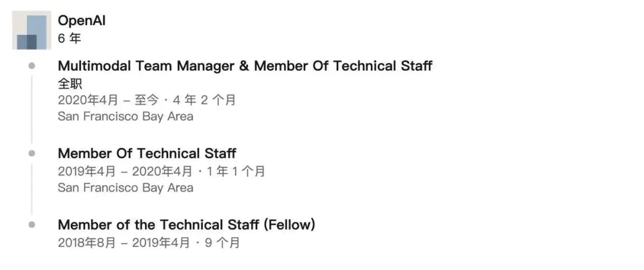The height and width of the screenshot is (270, 644).
Task: Click the 全职 employment type label
Action: [70, 83]
